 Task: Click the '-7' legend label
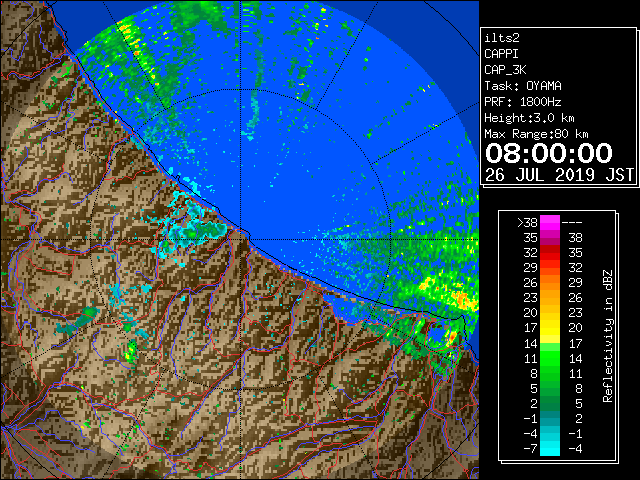(530, 448)
